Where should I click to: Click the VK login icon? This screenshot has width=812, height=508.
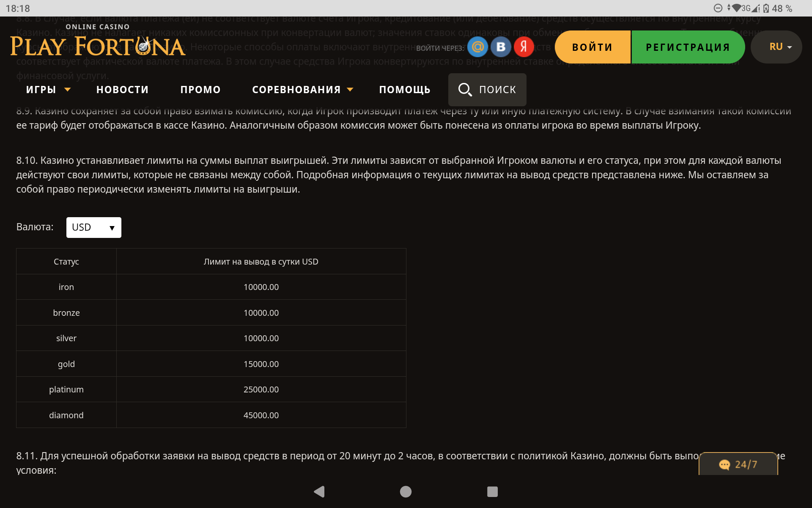[x=501, y=47]
